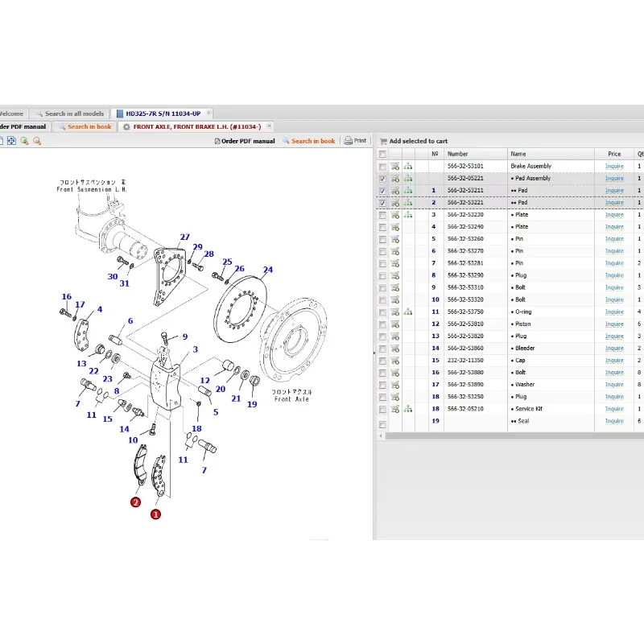Close the HD325-7R S/N 11034-UP tab
This screenshot has width=644, height=644.
(x=208, y=113)
